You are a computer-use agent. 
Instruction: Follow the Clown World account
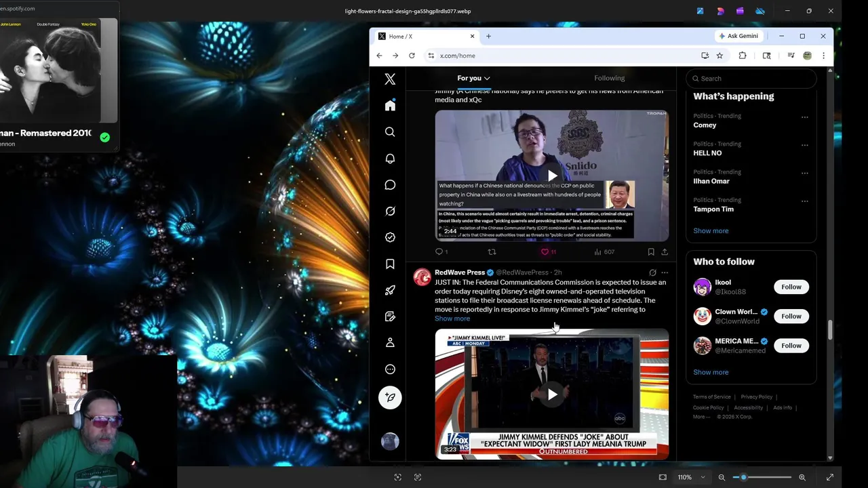point(791,316)
